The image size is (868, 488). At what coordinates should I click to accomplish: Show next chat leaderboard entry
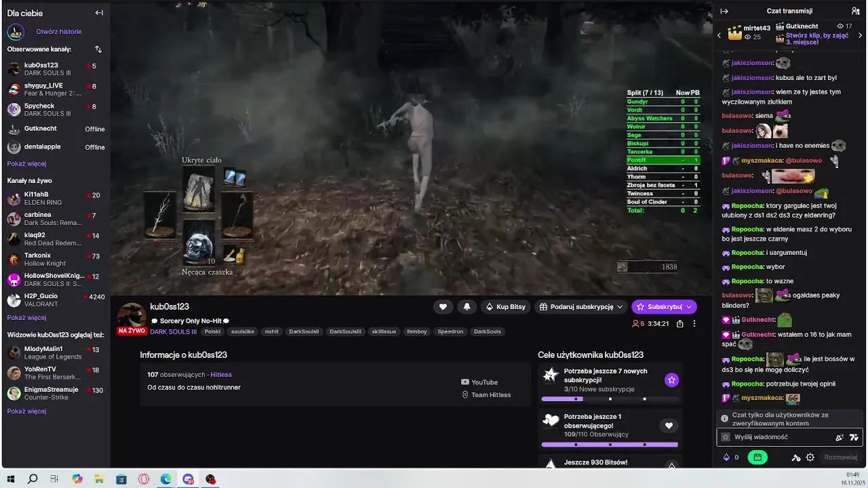(861, 35)
